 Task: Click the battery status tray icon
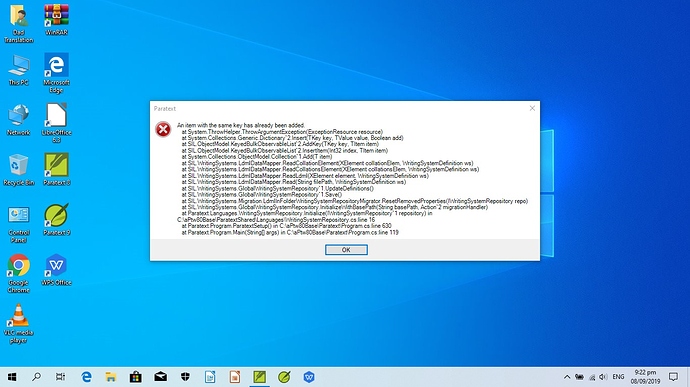pos(580,377)
